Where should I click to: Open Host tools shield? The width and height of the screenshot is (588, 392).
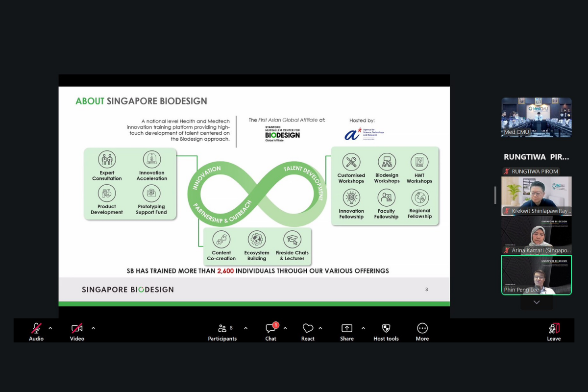point(386,331)
